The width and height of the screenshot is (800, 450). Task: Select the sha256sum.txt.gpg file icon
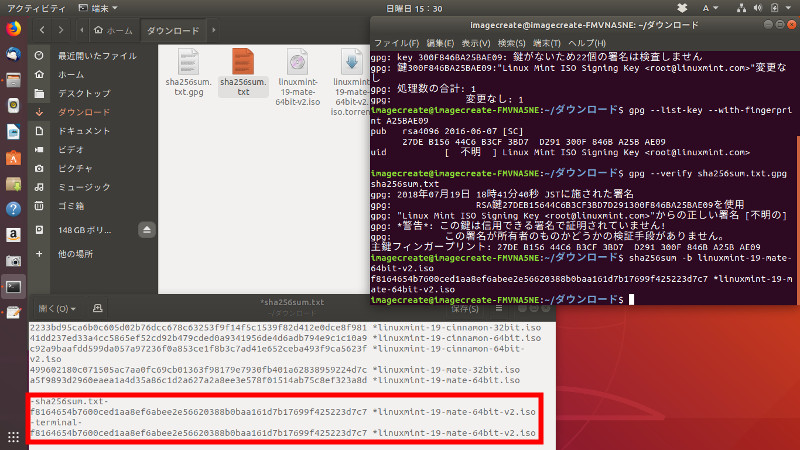point(188,61)
